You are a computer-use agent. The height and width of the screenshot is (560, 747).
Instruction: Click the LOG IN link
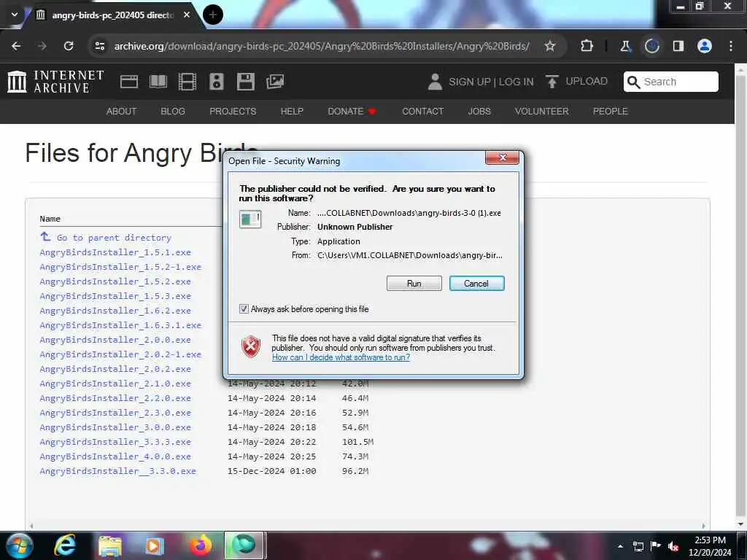(516, 82)
